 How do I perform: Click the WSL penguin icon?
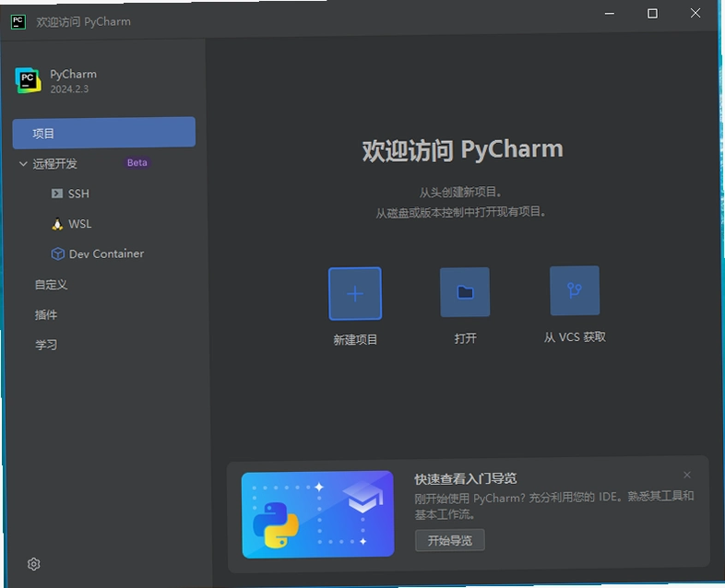(x=57, y=224)
